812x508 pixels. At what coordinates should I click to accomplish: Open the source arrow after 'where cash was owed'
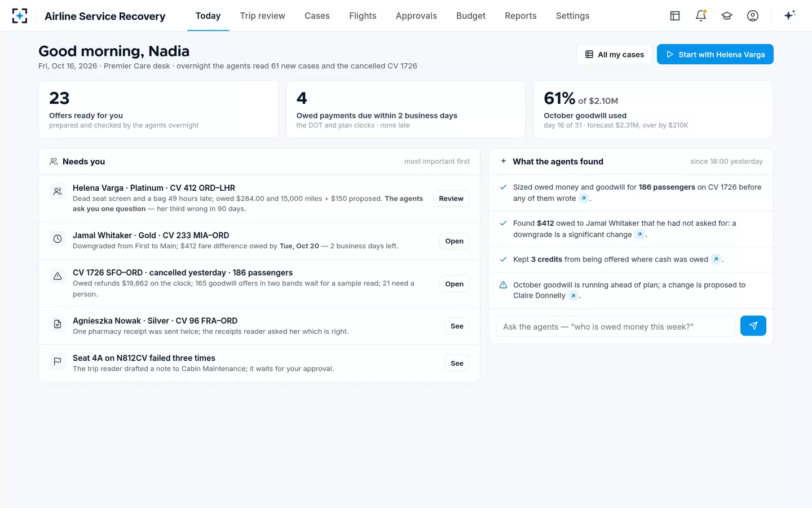pyautogui.click(x=716, y=259)
